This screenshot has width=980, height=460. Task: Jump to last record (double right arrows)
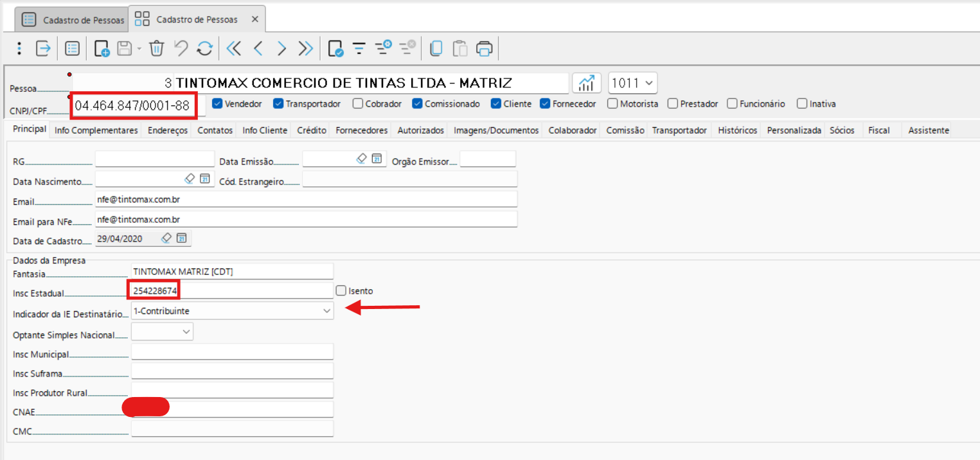306,48
